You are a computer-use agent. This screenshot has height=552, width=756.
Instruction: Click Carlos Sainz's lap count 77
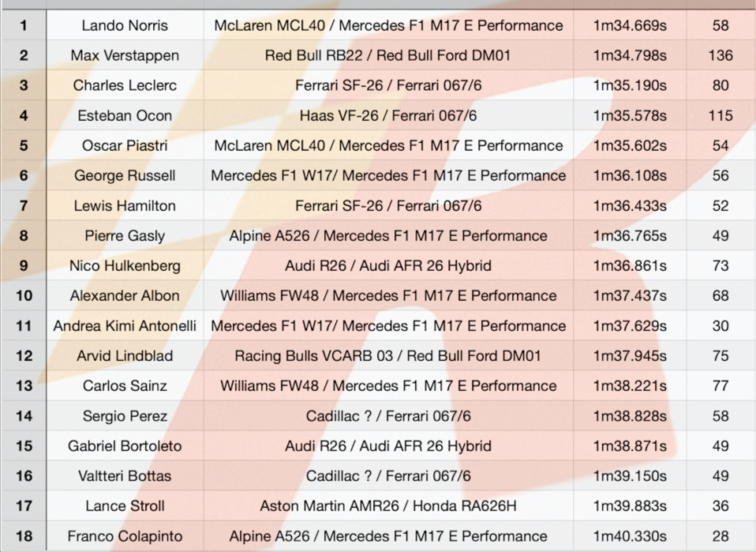click(720, 385)
